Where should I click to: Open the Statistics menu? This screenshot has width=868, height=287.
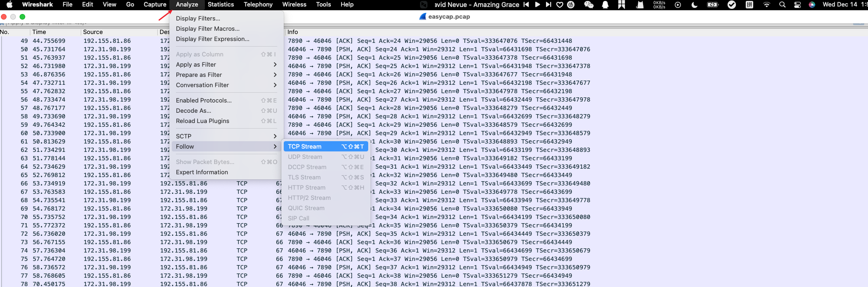(x=221, y=5)
